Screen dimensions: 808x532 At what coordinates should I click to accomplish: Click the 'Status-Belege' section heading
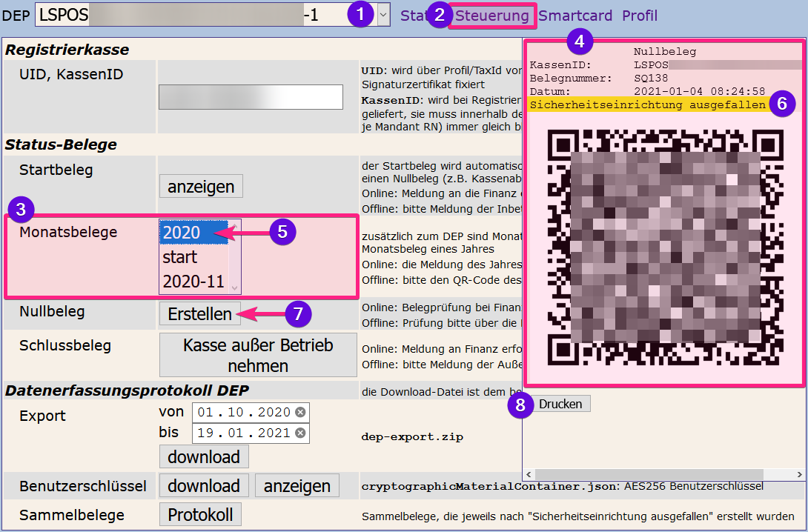coord(61,144)
